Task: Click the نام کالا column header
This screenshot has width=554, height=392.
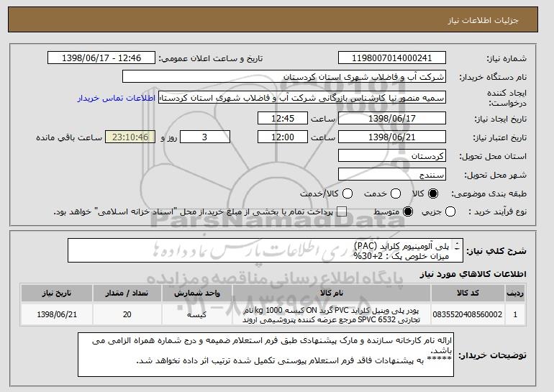Action: 332,293
